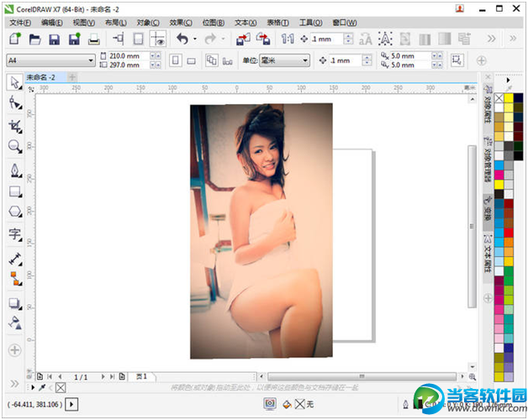Toggle landscape page orientation
Screen dimensions: 528x420
[191, 60]
